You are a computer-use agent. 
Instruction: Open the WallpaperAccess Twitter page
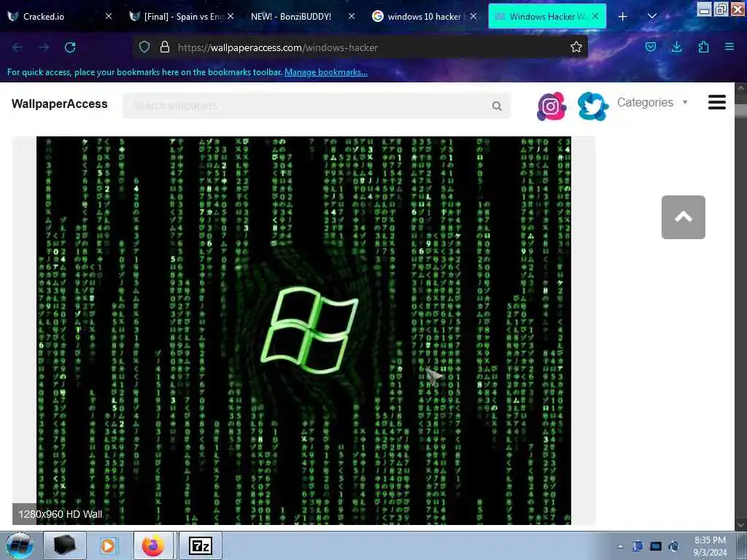(592, 106)
